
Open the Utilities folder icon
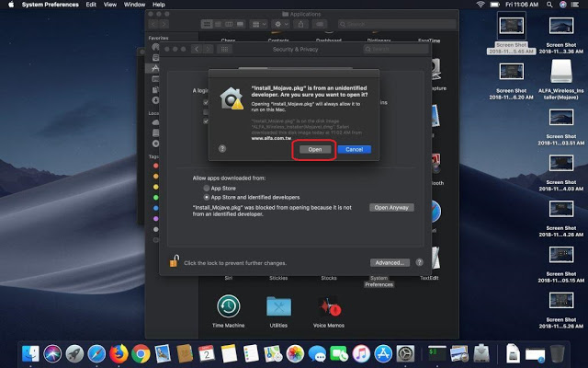(278, 306)
